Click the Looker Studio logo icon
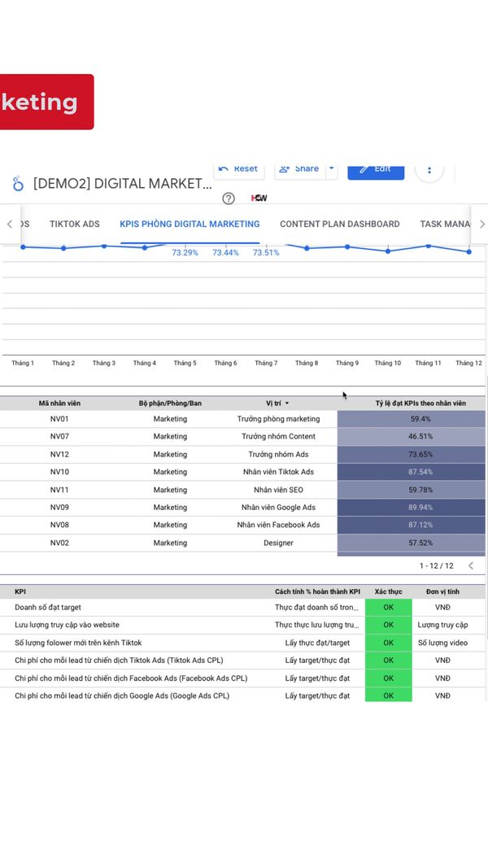This screenshot has height=868, width=488. point(18,184)
